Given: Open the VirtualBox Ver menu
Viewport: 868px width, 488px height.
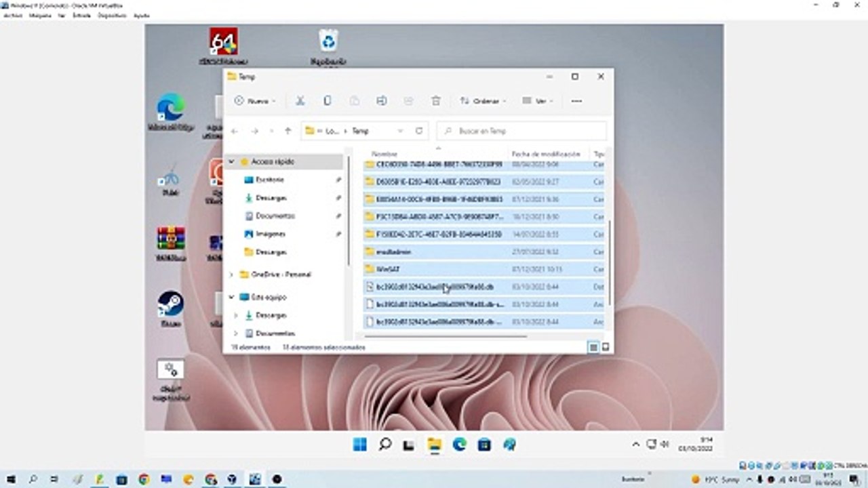Looking at the screenshot, I should (x=61, y=15).
